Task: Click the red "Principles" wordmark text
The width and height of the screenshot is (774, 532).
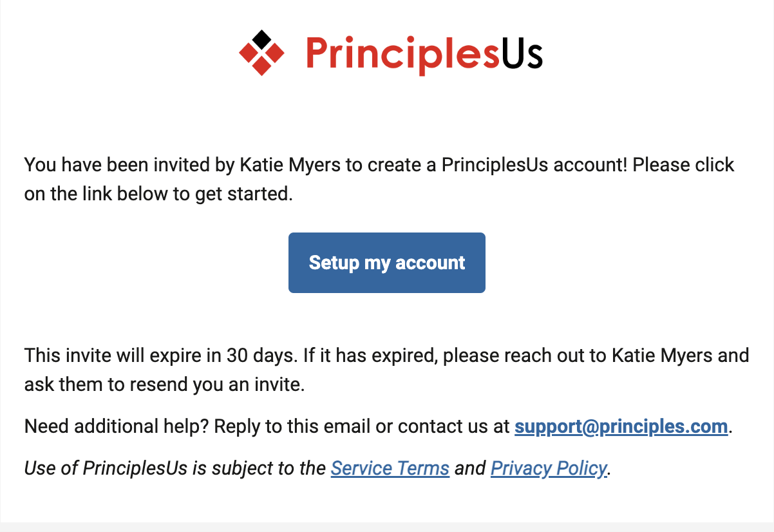Action: [402, 54]
